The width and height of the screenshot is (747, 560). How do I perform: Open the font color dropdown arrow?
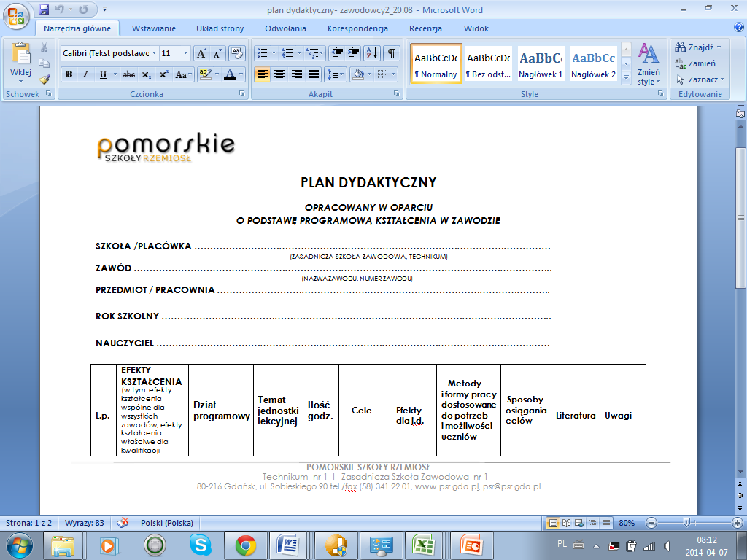(x=241, y=74)
